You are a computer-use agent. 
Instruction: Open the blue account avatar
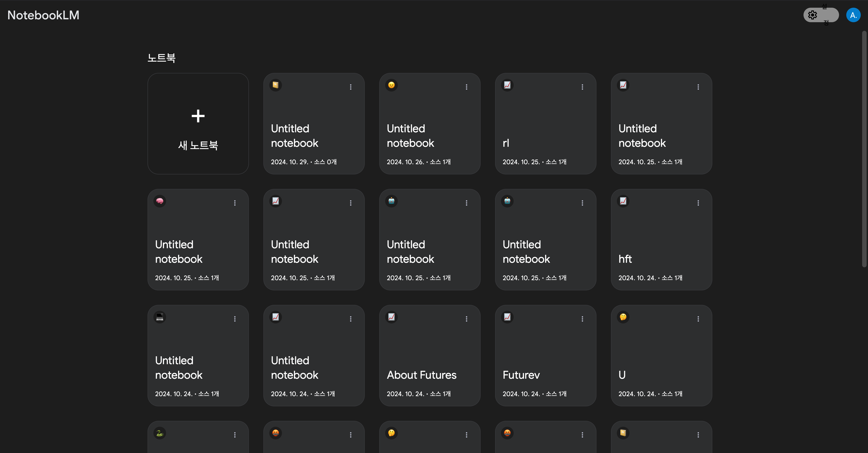click(853, 15)
